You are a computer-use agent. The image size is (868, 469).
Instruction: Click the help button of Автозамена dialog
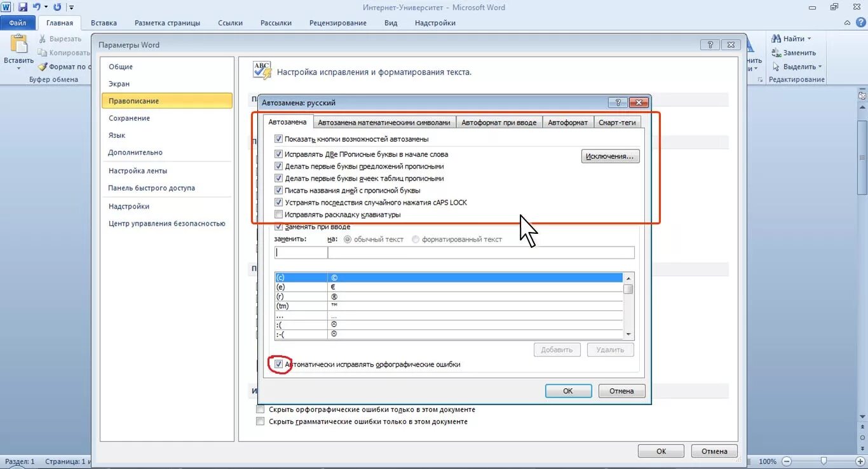(618, 102)
